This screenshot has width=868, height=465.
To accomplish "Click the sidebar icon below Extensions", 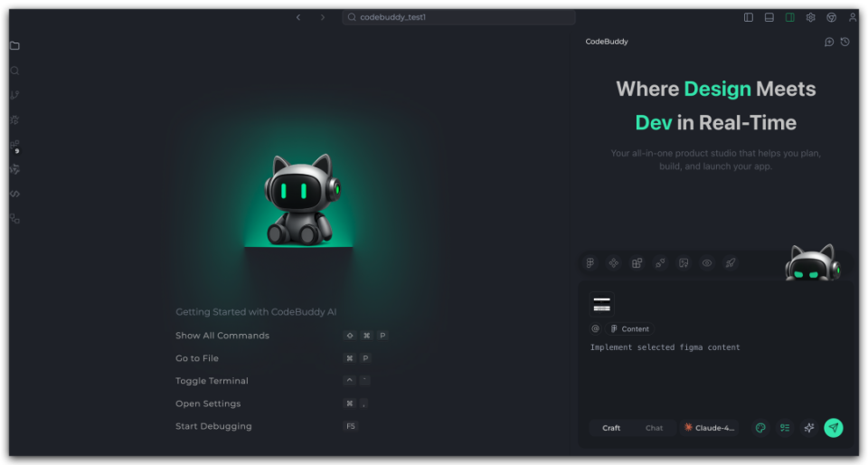I will [x=15, y=169].
